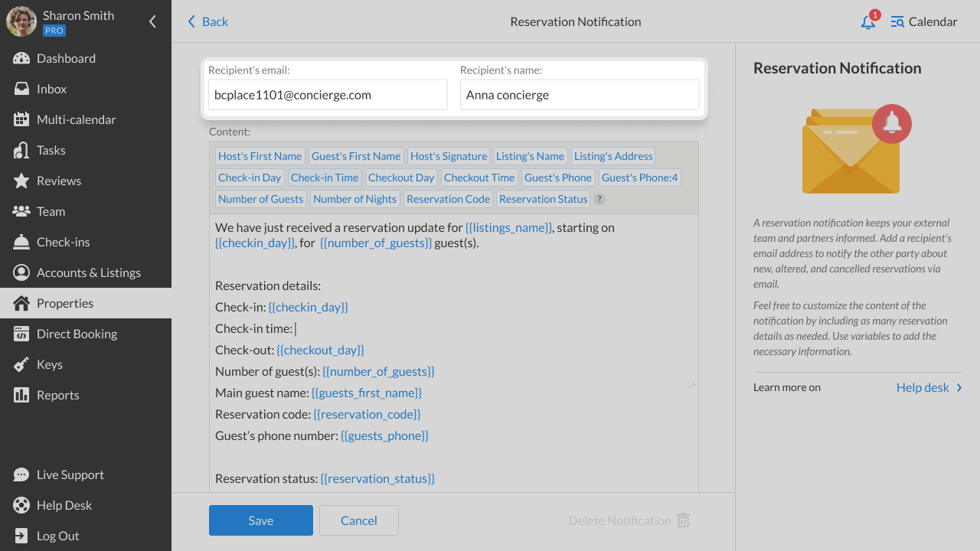Open the Reports chart icon

(21, 395)
